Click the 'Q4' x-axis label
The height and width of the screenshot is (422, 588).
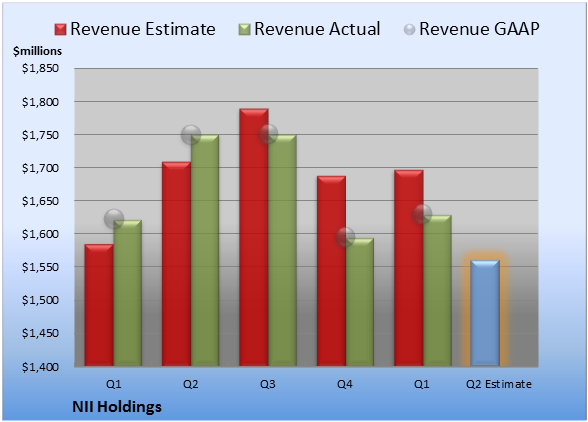[345, 384]
